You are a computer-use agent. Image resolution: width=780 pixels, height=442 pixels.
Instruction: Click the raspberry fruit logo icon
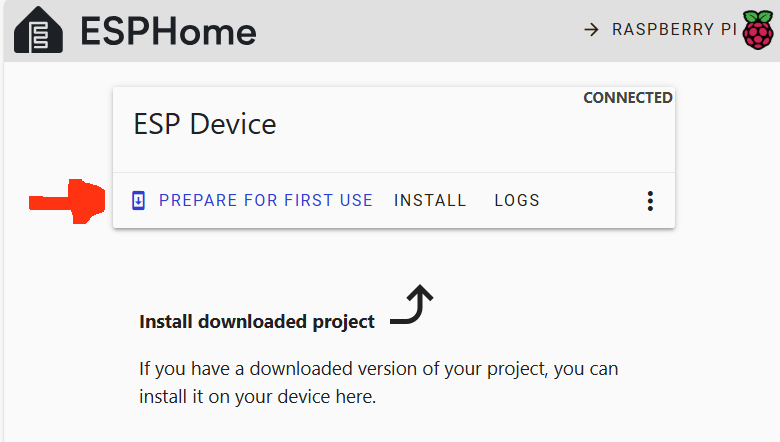[758, 30]
